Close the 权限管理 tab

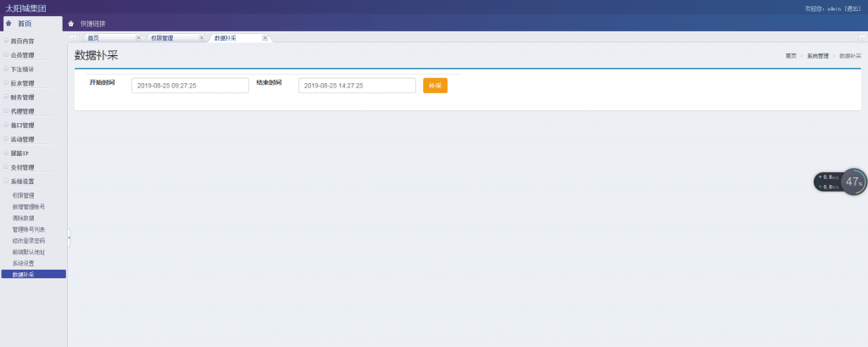pyautogui.click(x=201, y=38)
